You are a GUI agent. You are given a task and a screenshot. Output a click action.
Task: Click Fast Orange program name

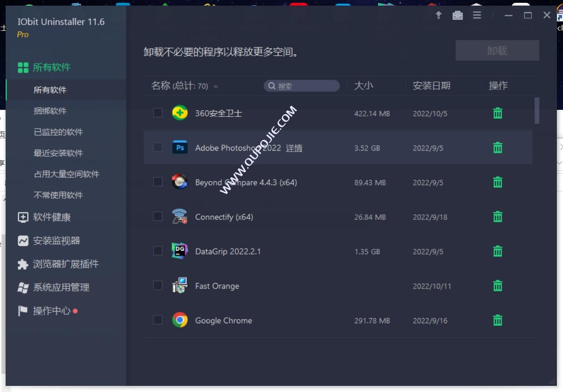pyautogui.click(x=217, y=286)
